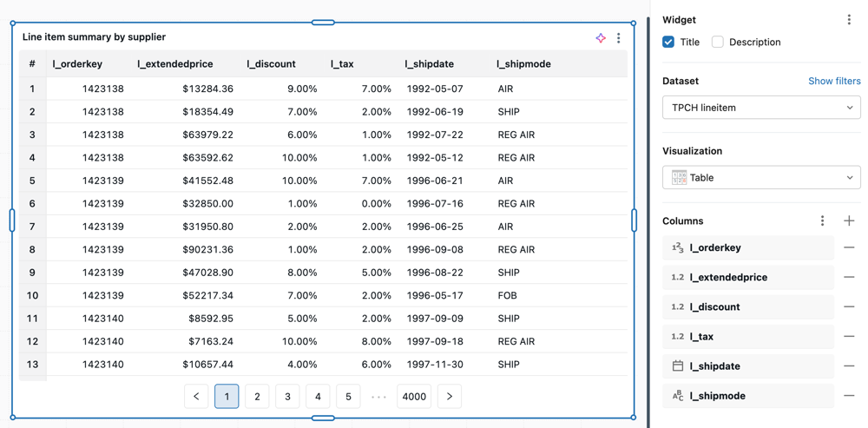This screenshot has width=868, height=428.
Task: Click Show filters link
Action: [x=834, y=81]
